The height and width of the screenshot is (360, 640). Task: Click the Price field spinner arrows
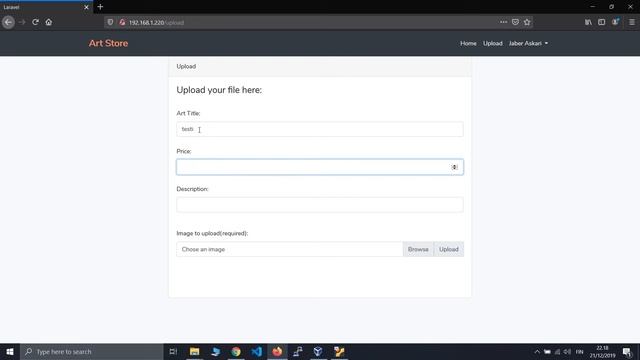point(454,167)
